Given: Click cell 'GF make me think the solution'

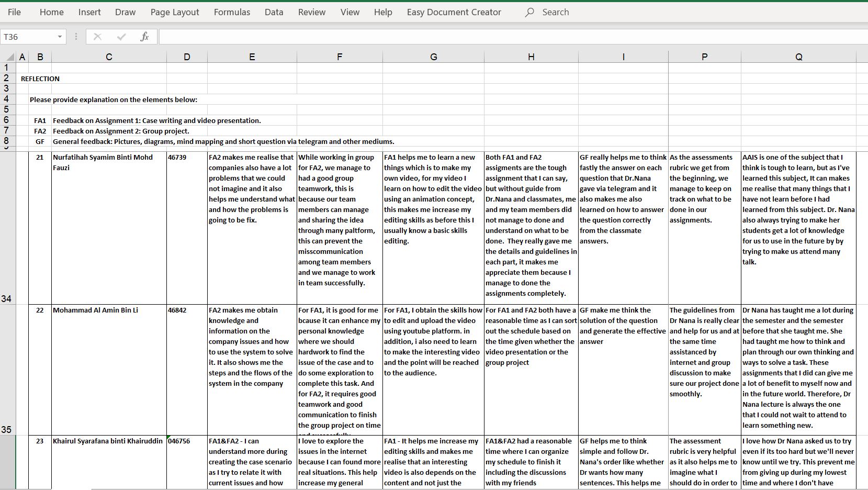Looking at the screenshot, I should [623, 370].
